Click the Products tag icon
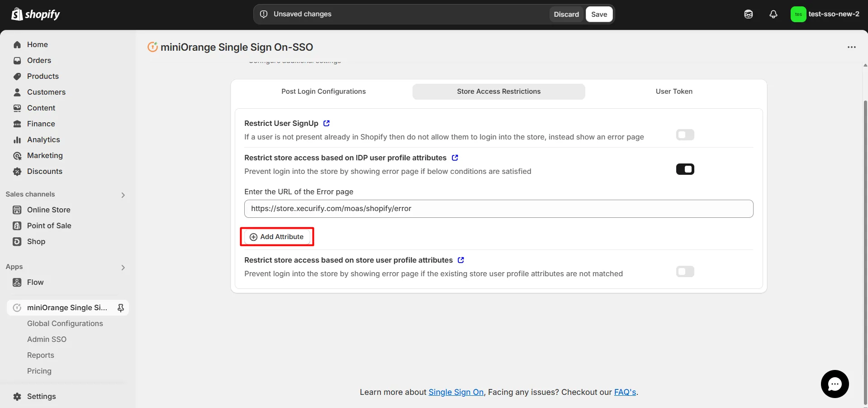Screen dimensions: 868x408 [x=17, y=76]
